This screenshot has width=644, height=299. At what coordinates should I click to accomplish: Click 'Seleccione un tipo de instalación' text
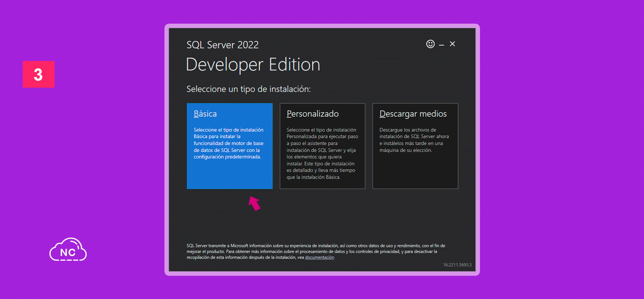(x=249, y=89)
